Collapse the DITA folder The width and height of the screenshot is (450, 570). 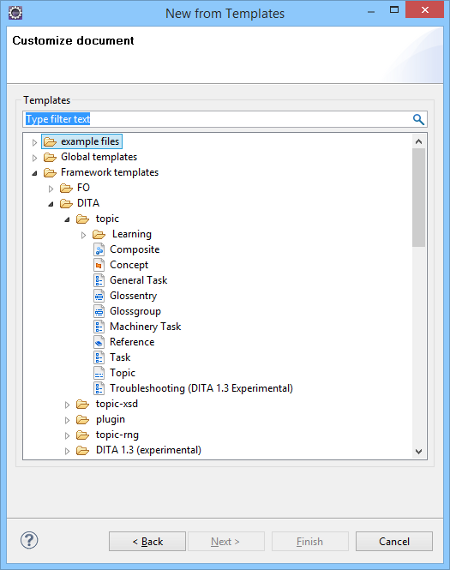[51, 204]
